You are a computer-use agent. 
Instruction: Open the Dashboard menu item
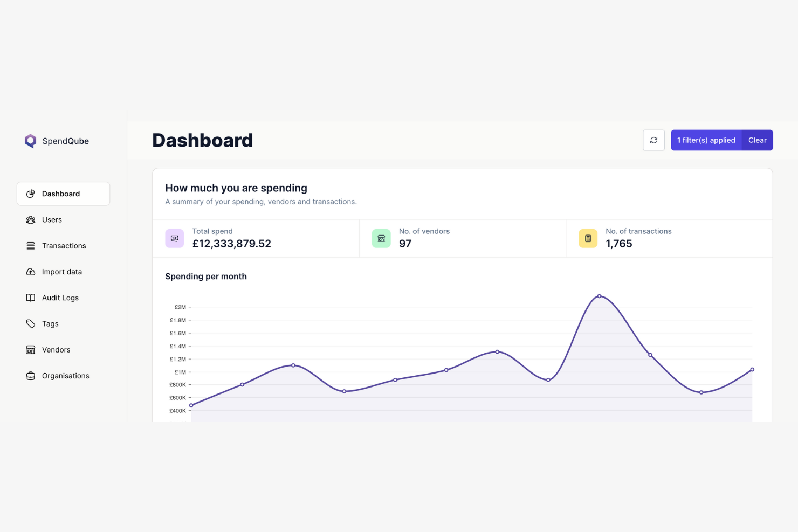pos(63,194)
